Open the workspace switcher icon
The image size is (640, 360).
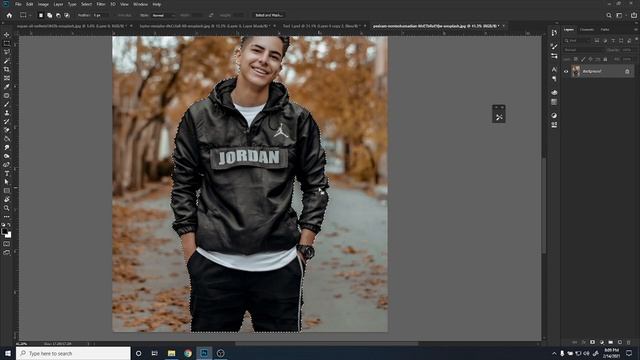[620, 15]
